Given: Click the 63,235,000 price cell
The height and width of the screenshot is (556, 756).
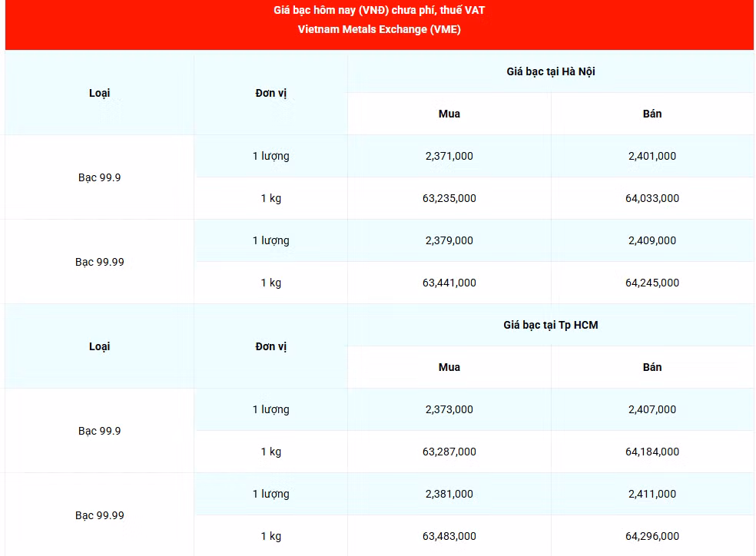Looking at the screenshot, I should 449,198.
